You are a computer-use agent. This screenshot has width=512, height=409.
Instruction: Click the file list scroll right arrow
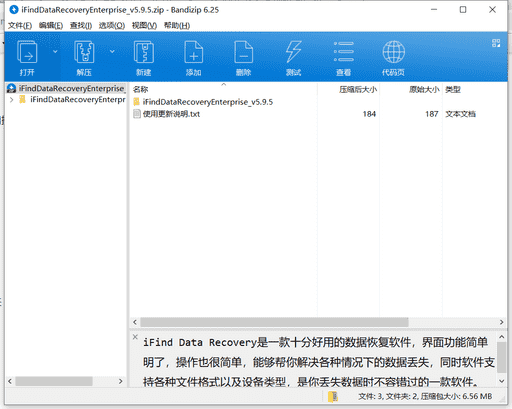[x=501, y=322]
